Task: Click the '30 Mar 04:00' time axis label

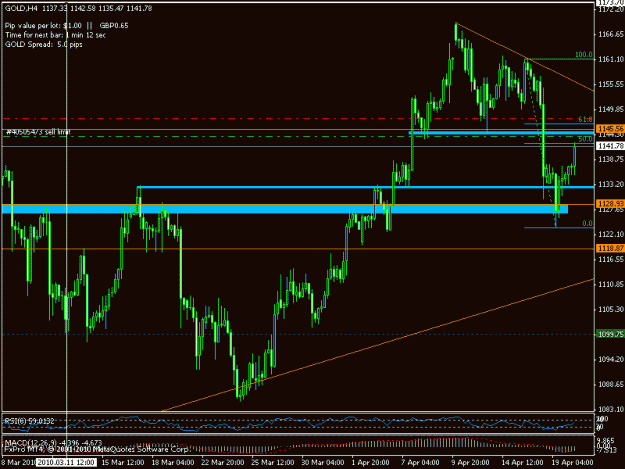Action: [322, 463]
